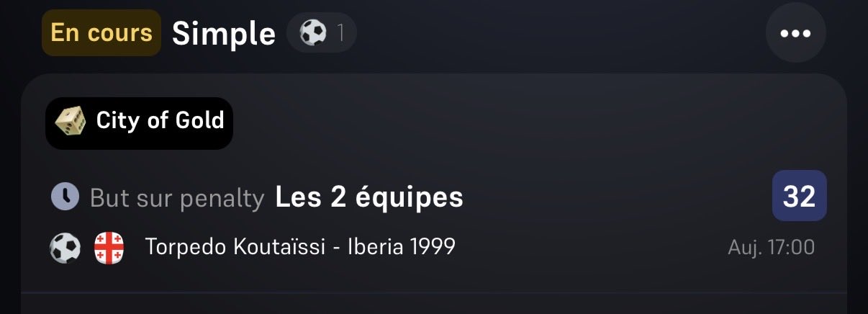Click the Simple bet type title
Screen dimensions: 868x314
pos(224,33)
